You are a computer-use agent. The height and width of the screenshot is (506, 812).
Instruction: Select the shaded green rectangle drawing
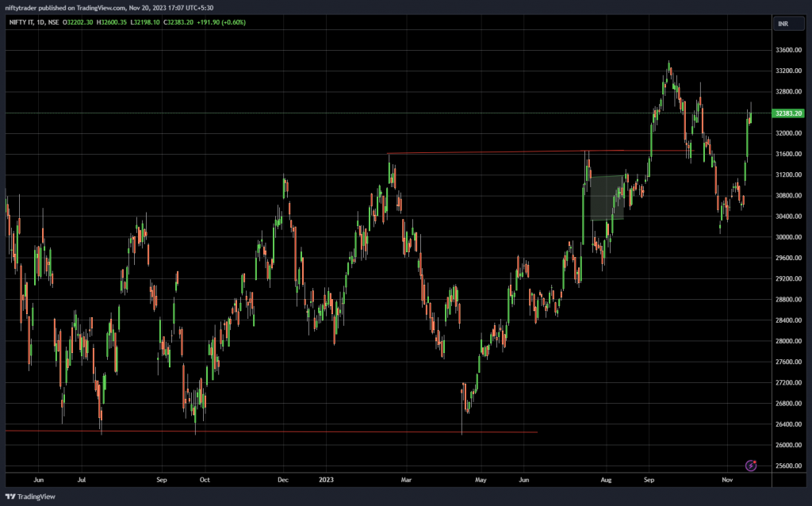pyautogui.click(x=607, y=197)
